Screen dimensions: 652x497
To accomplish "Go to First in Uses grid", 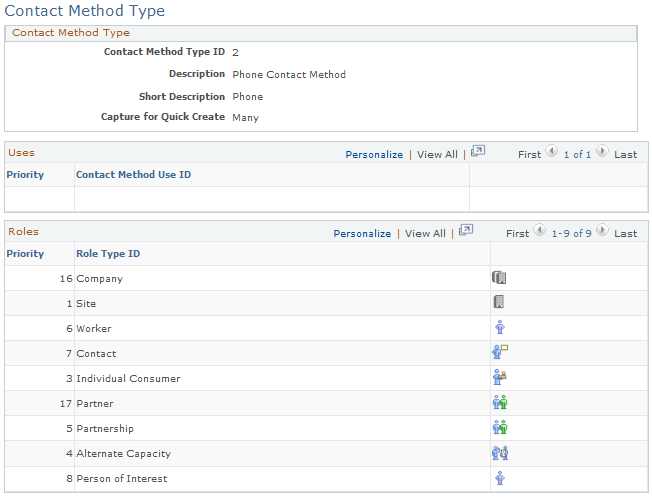I will click(x=529, y=155).
